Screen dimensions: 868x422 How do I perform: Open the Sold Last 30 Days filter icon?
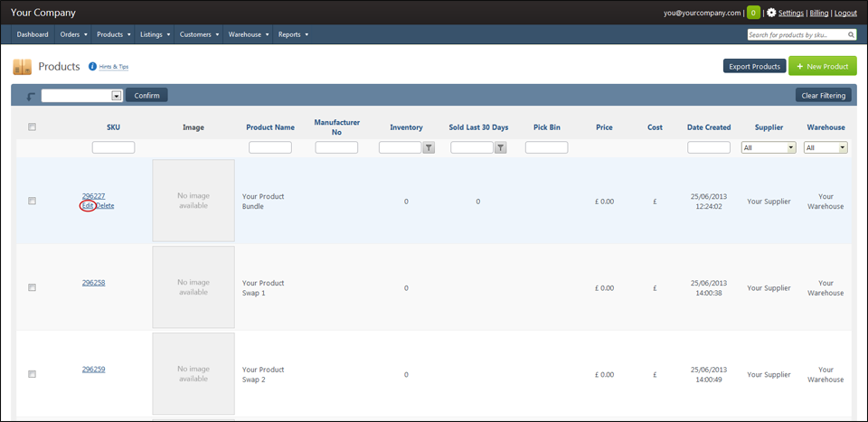500,147
